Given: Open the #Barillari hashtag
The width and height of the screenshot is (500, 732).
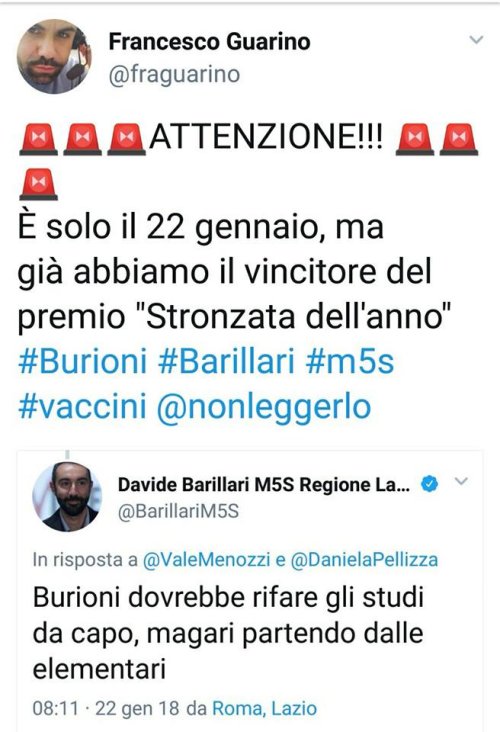Looking at the screenshot, I should (226, 361).
